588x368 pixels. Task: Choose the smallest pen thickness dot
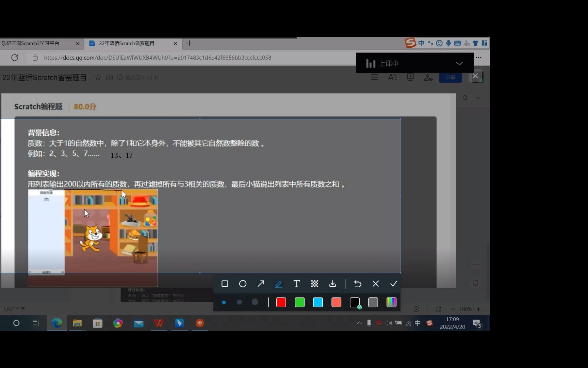tap(224, 302)
